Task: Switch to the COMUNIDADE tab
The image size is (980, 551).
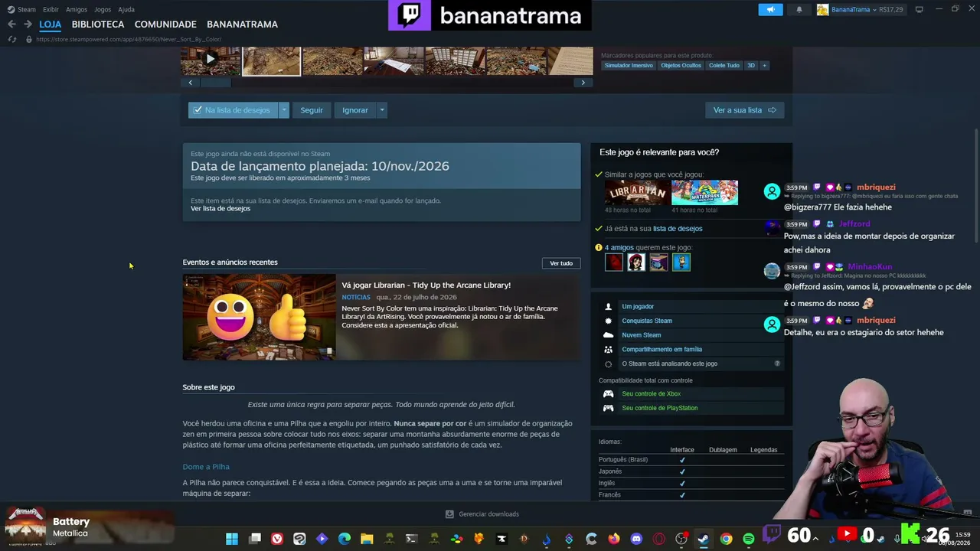Action: click(x=165, y=24)
